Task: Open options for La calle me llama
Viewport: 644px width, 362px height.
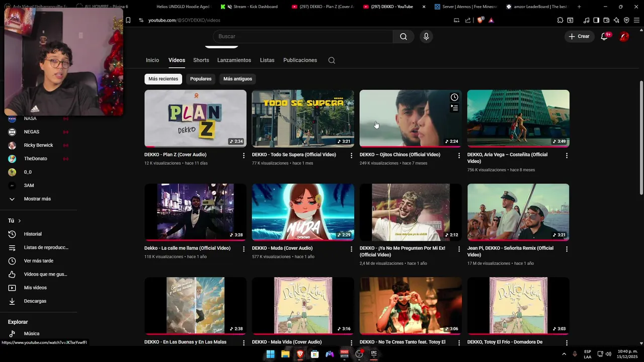Action: [244, 249]
